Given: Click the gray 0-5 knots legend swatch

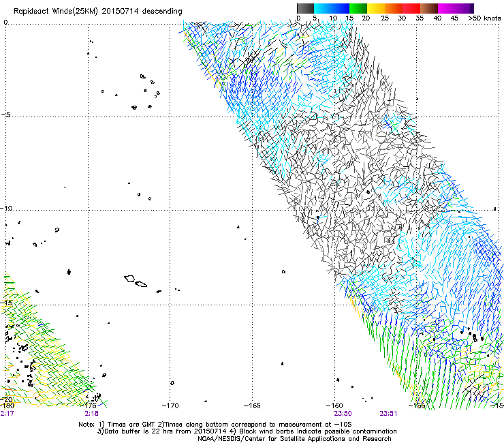Looking at the screenshot, I should click(305, 8).
